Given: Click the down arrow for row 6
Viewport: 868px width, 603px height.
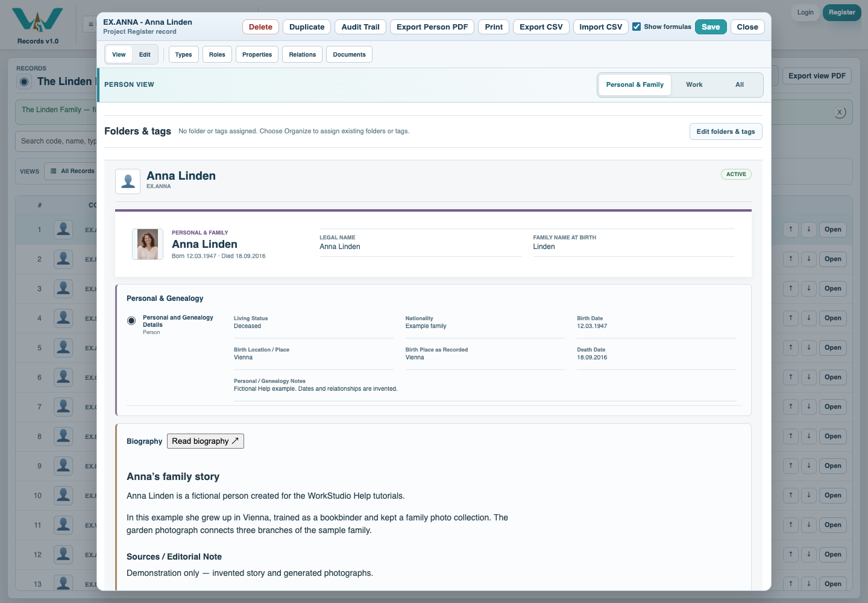Looking at the screenshot, I should pos(809,377).
